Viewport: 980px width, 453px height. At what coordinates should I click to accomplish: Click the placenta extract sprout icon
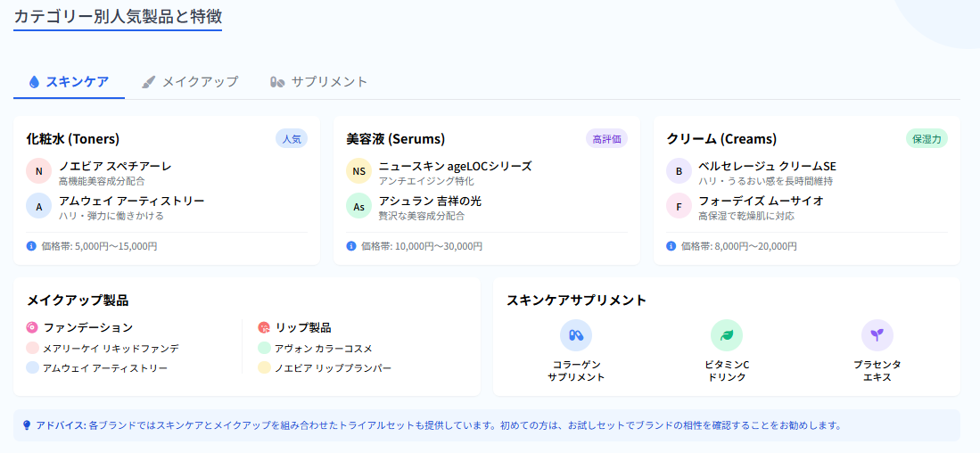877,335
